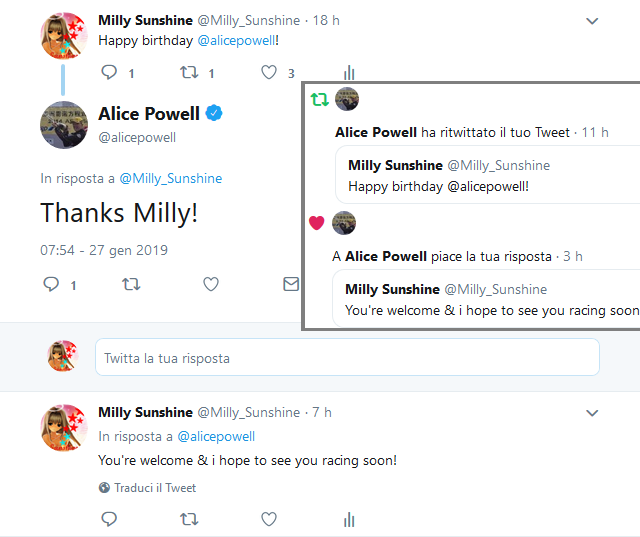Reply to Milly's Happy birthday tweet
Screen dimensions: 640x537
click(x=110, y=72)
